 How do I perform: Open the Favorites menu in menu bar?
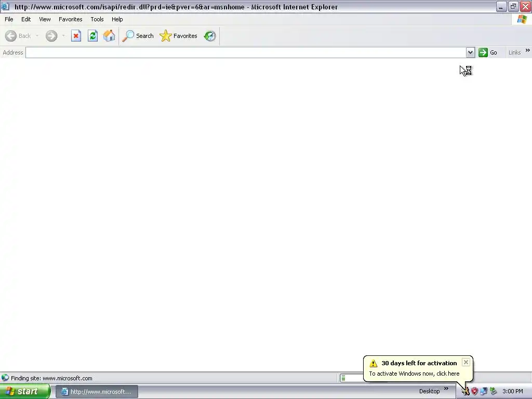pos(70,19)
